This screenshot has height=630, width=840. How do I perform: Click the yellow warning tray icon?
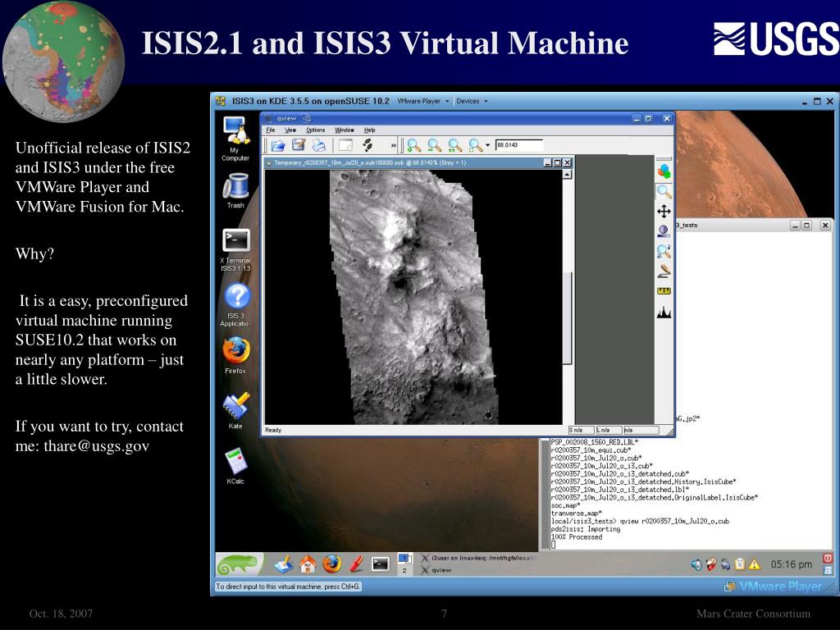(x=755, y=564)
